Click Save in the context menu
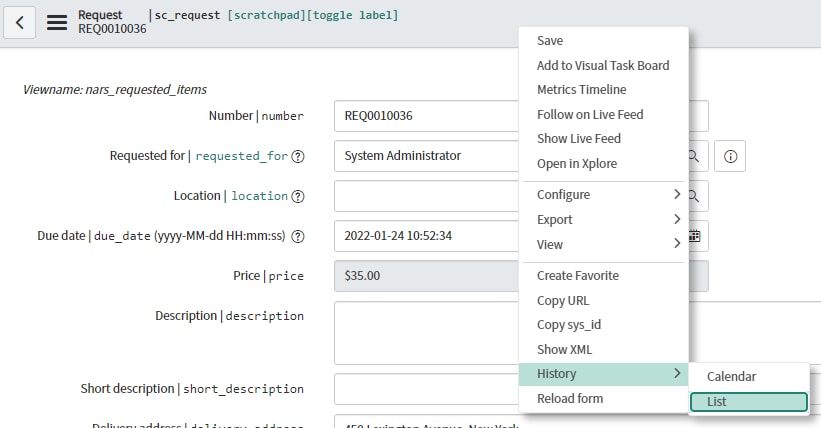Screen dimensions: 821x428 [x=550, y=41]
